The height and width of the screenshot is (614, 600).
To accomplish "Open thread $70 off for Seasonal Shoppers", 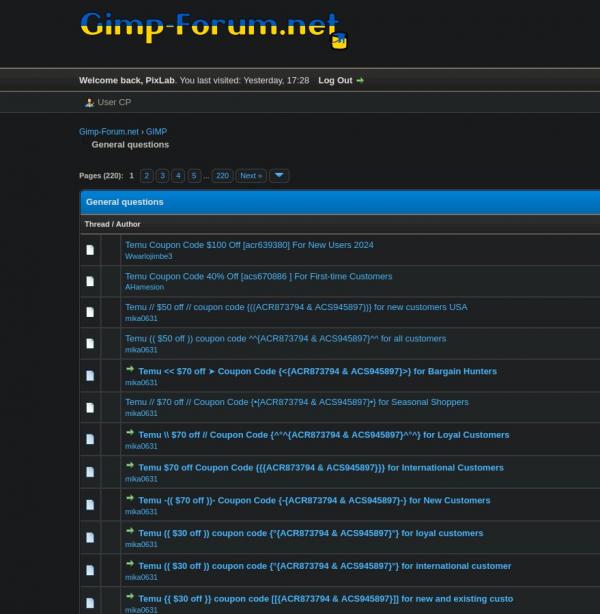I will [x=296, y=402].
